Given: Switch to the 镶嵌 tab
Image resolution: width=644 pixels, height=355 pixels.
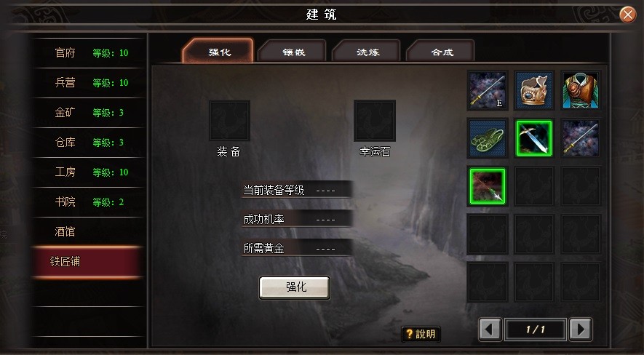Looking at the screenshot, I should coord(293,52).
